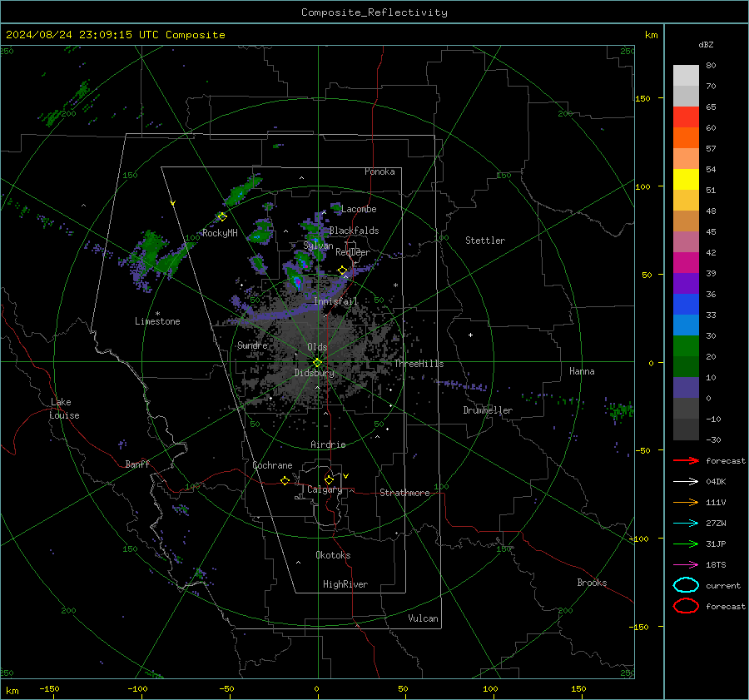
Task: Select the bright green swatch between 30 and 20
Action: (686, 346)
